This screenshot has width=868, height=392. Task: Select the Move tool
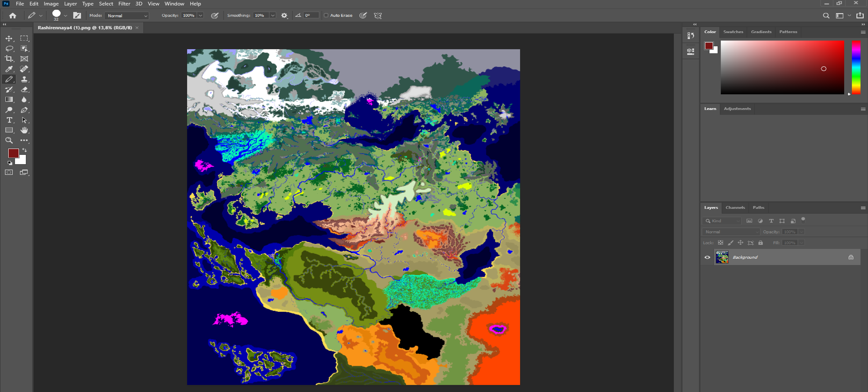pos(9,38)
